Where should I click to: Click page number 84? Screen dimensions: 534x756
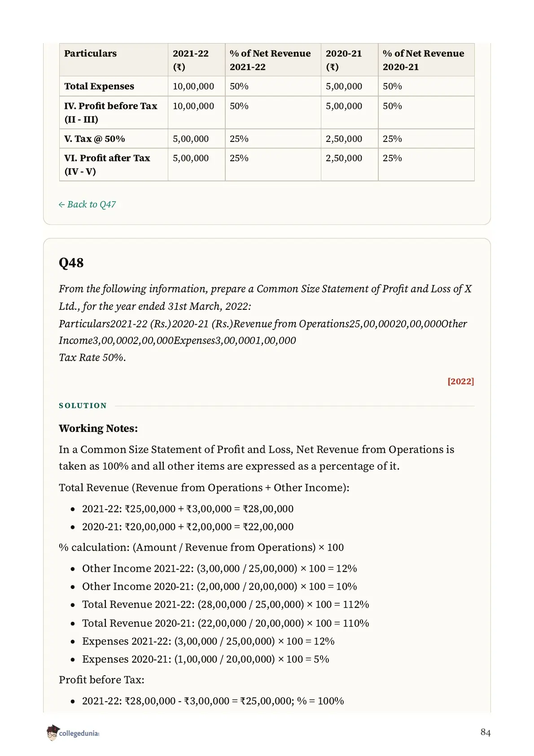[486, 732]
